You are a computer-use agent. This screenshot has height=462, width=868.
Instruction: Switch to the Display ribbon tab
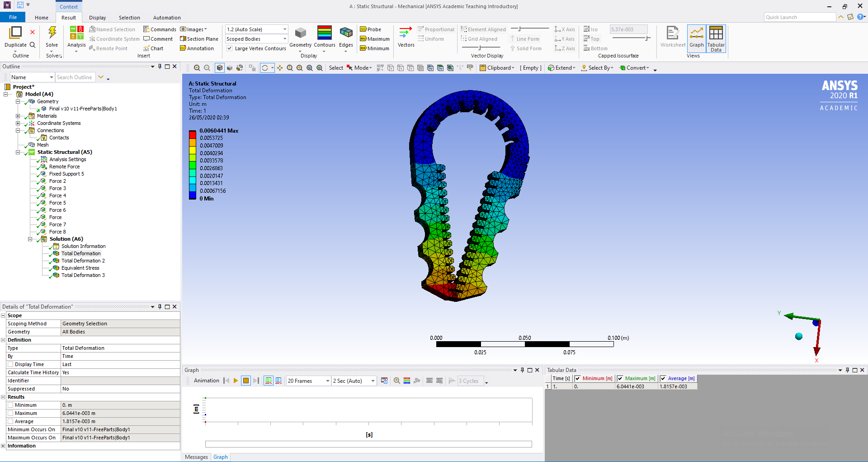[97, 18]
